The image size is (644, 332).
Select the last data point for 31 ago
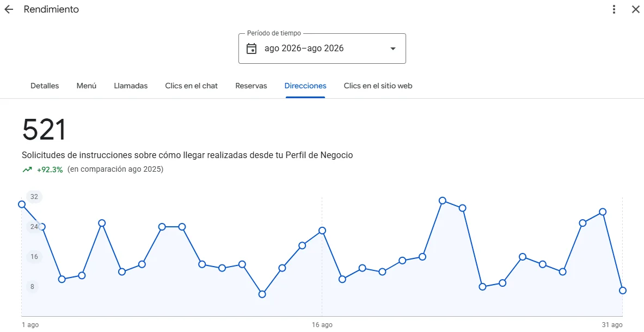click(x=623, y=291)
